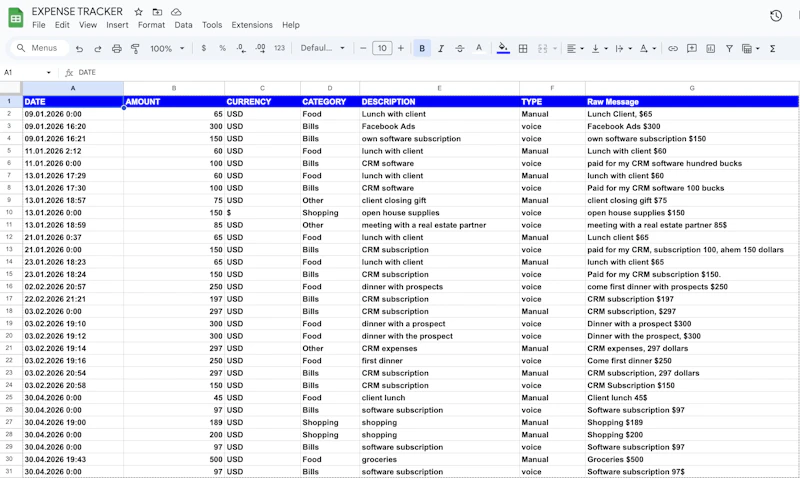Check the cloud document status icon
This screenshot has width=800, height=478.
click(176, 12)
